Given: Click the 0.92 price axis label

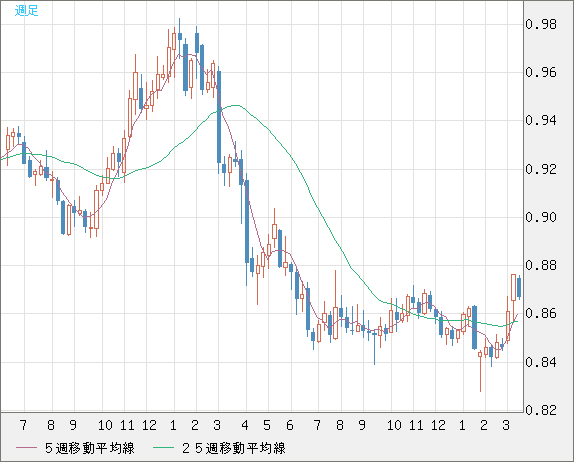Looking at the screenshot, I should point(541,169).
